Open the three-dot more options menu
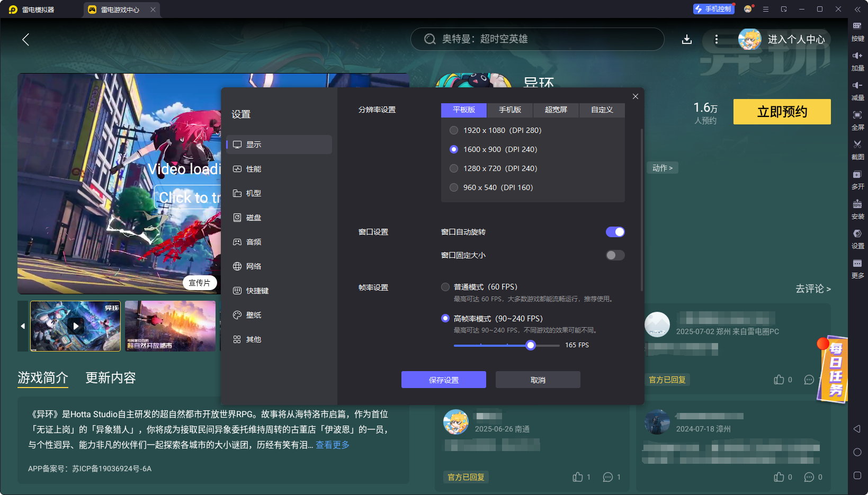The height and width of the screenshot is (495, 868). (717, 39)
